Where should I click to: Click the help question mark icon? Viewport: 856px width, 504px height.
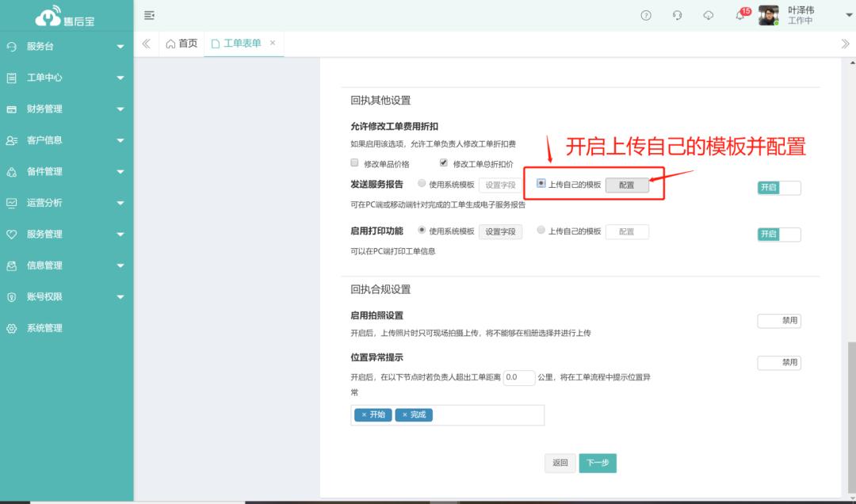(646, 16)
